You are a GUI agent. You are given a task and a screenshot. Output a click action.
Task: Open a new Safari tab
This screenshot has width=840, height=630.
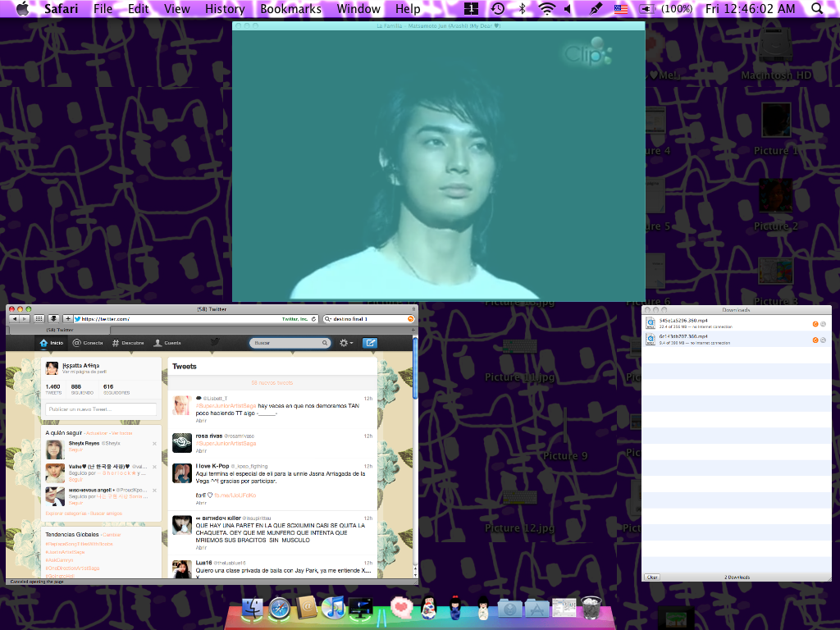click(413, 330)
